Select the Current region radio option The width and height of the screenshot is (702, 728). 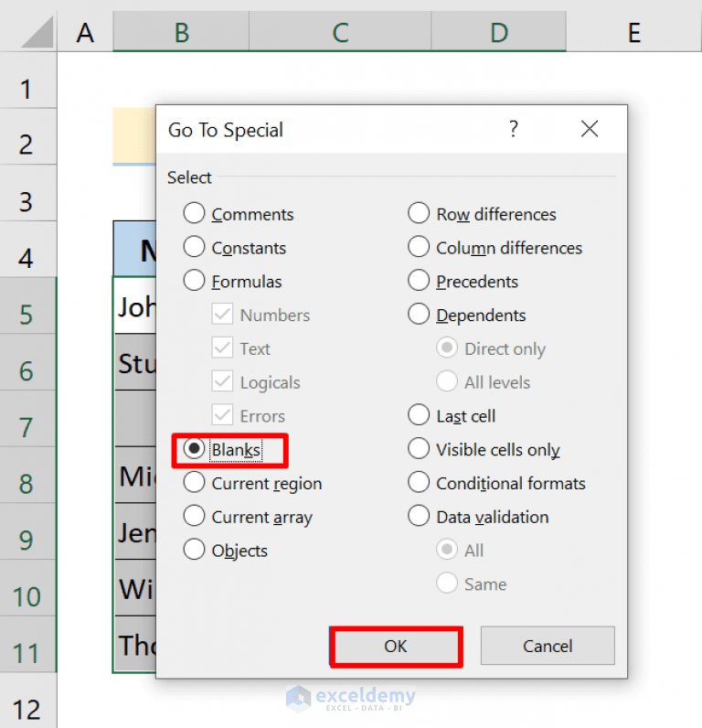click(x=252, y=483)
